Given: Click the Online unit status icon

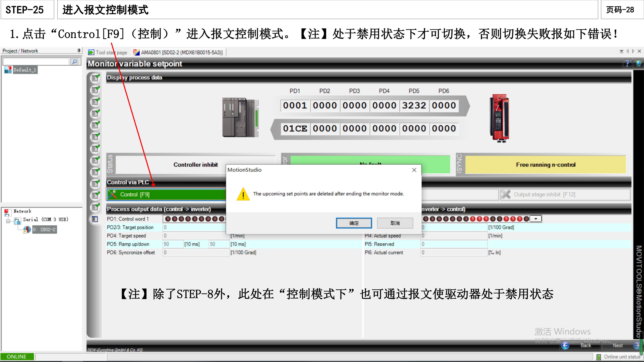Looking at the screenshot, I should pos(599,357).
